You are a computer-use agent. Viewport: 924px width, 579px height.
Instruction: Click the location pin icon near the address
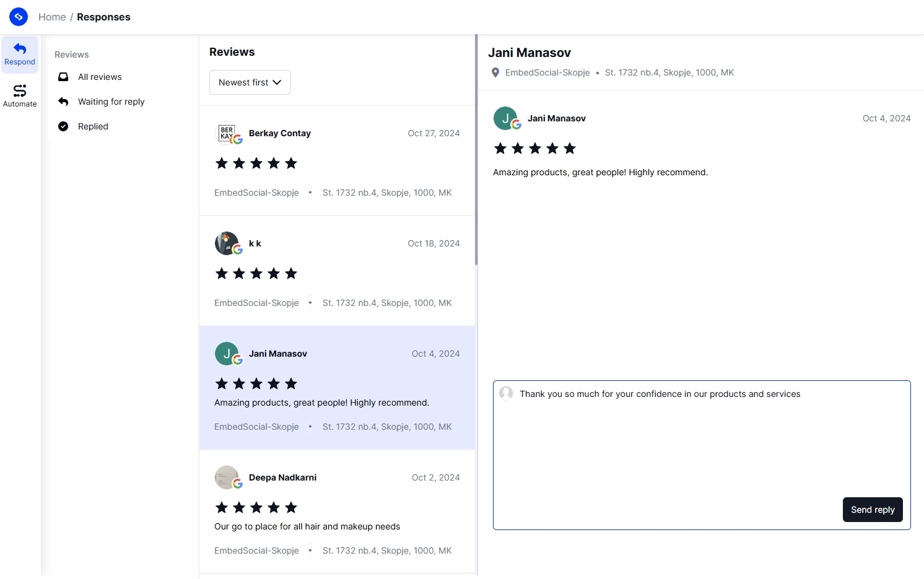click(x=495, y=72)
